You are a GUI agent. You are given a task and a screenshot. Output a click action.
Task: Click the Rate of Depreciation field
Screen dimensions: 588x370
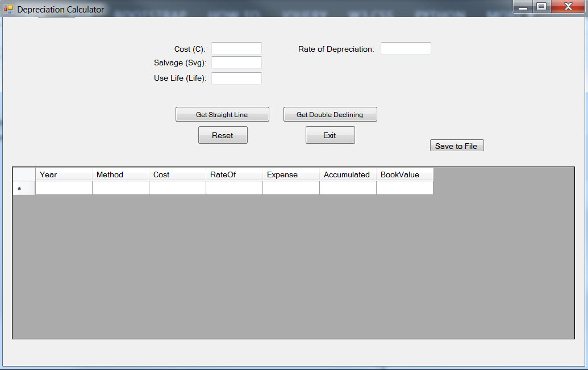coord(405,48)
